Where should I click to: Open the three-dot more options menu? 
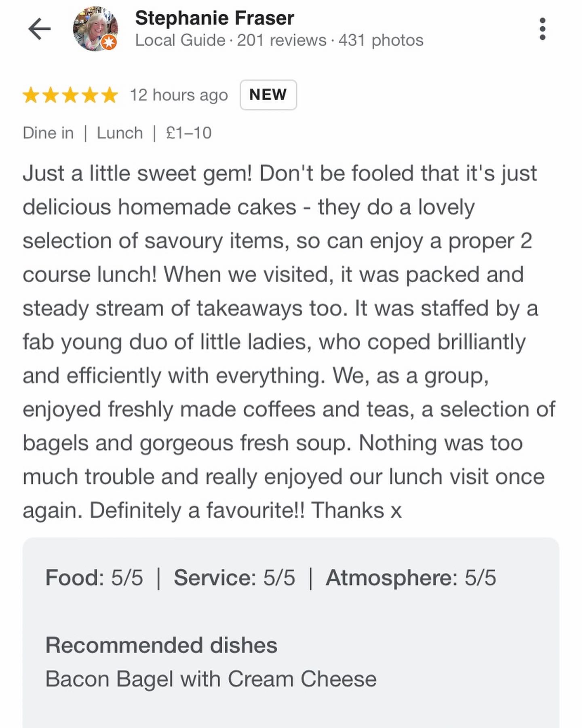[542, 29]
